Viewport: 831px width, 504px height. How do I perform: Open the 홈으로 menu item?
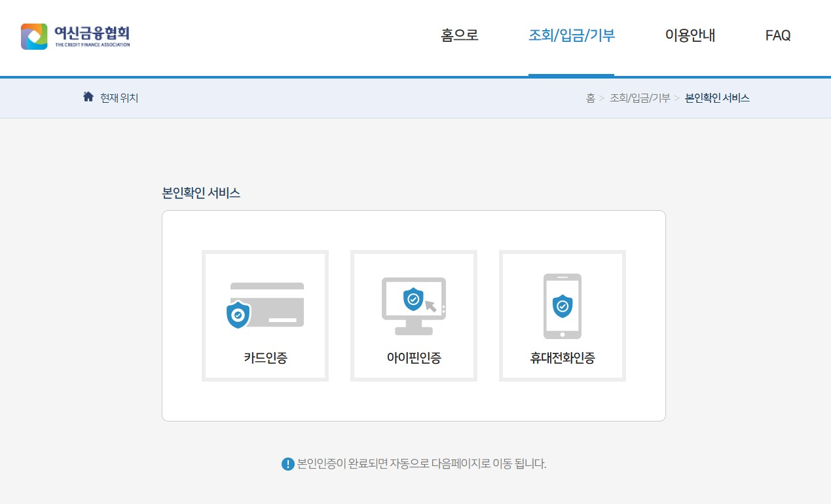click(460, 35)
